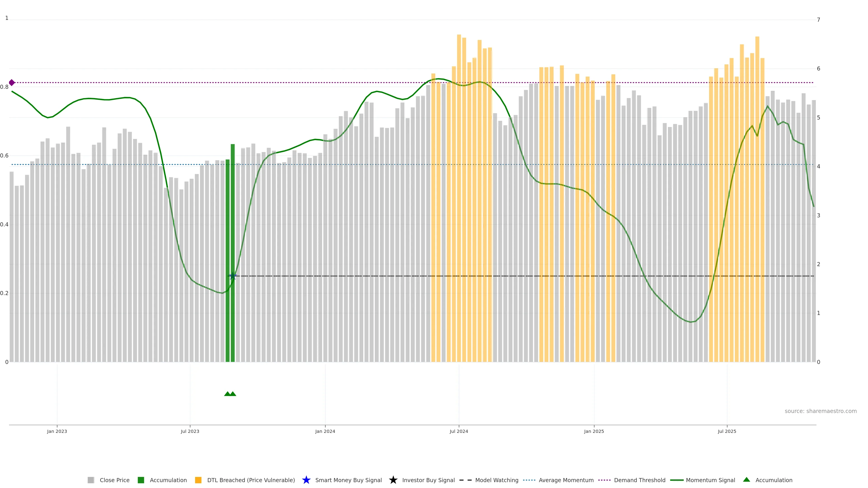Screen dimensions: 868x488
Task: Click the black Investor Buy Signal star
Action: tap(393, 480)
